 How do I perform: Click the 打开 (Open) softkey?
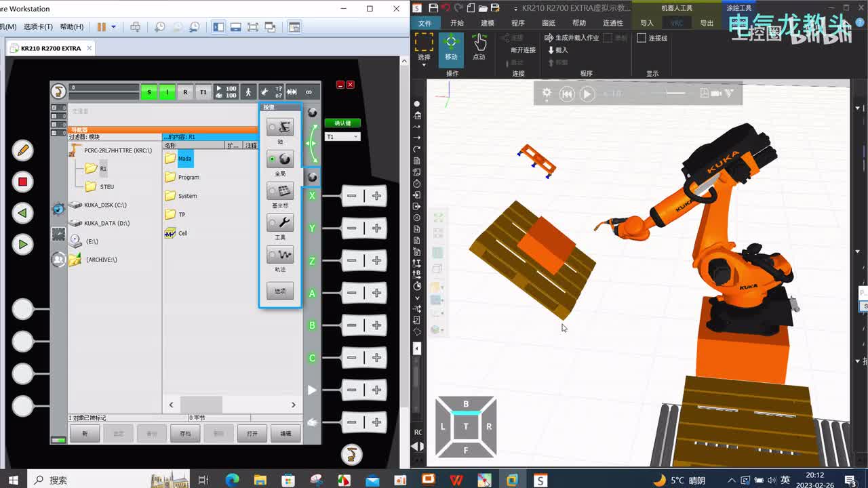[252, 433]
